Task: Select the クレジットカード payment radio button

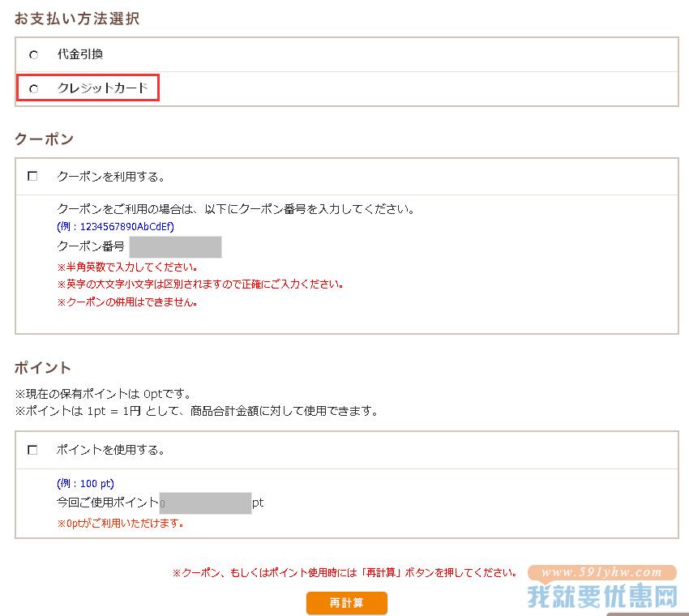Action: 34,89
